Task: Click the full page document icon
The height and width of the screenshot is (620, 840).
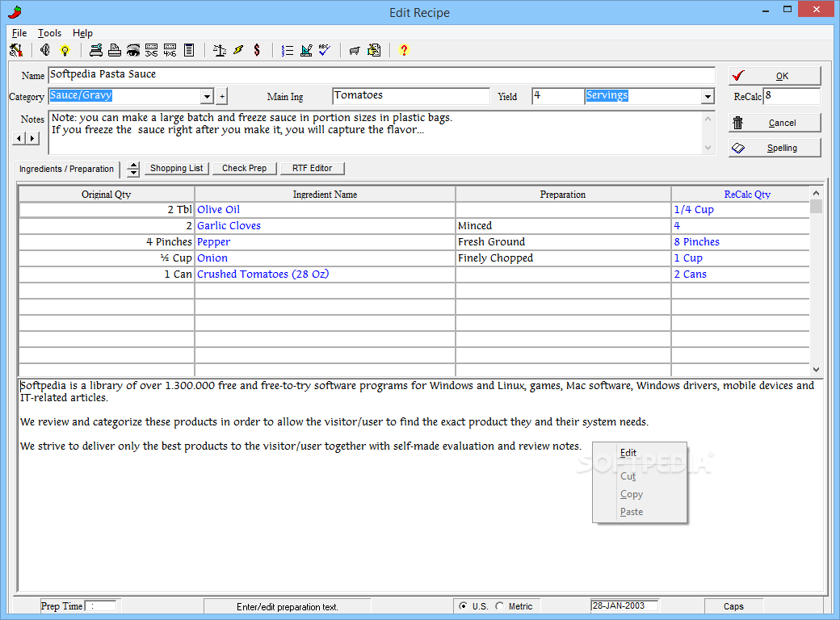Action: (188, 50)
